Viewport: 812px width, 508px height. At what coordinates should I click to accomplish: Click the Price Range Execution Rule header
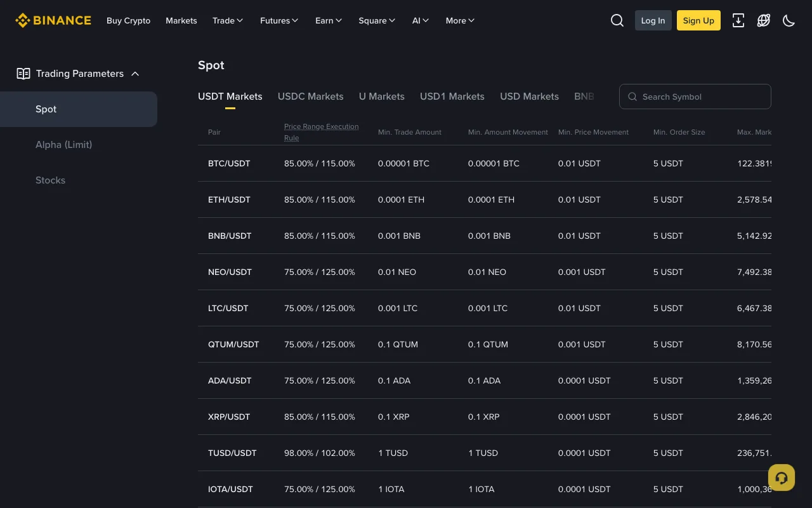(x=322, y=132)
